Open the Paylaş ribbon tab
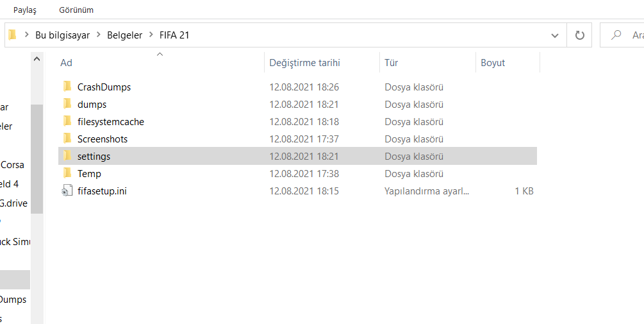Viewport: 644px width, 324px height. (24, 10)
